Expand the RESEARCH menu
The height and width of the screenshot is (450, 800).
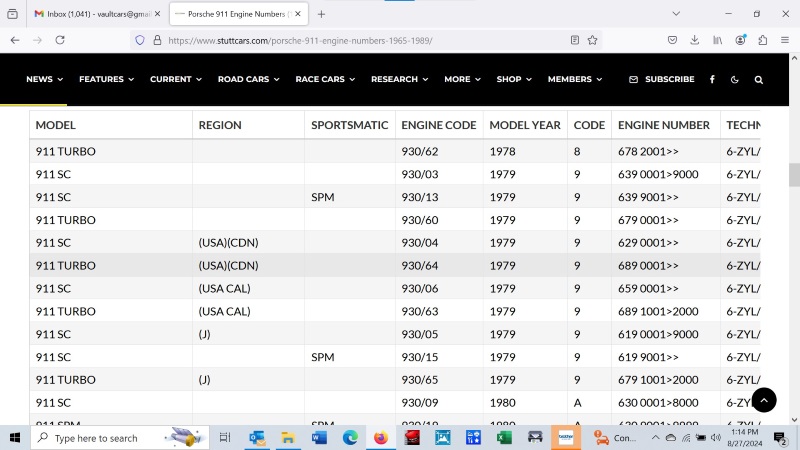[x=399, y=80]
